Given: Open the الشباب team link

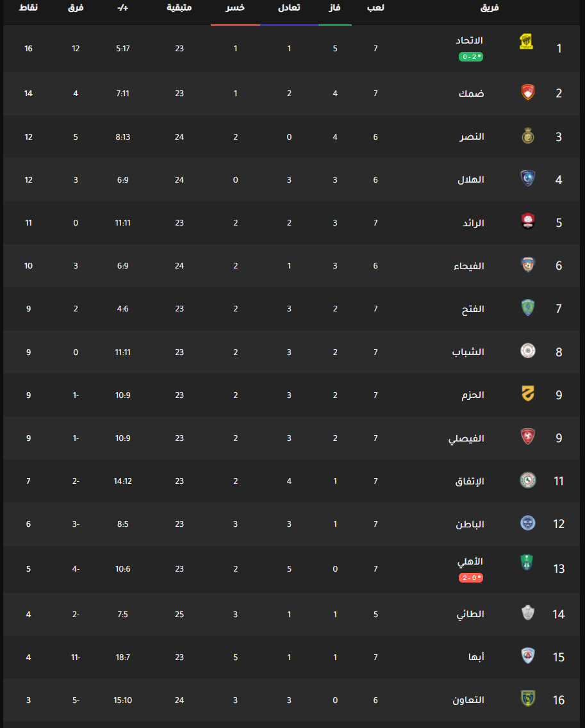Looking at the screenshot, I should tap(468, 352).
